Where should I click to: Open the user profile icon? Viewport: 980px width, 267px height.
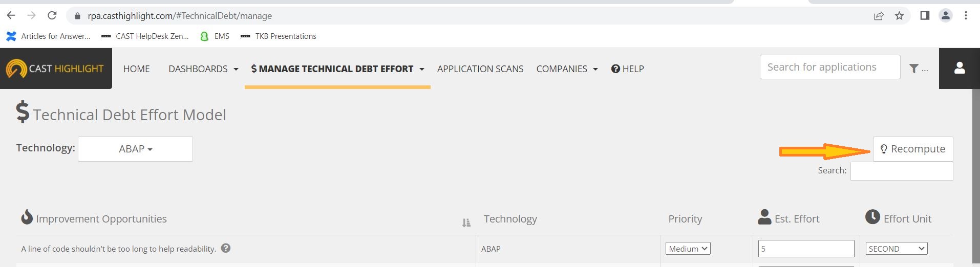(959, 68)
